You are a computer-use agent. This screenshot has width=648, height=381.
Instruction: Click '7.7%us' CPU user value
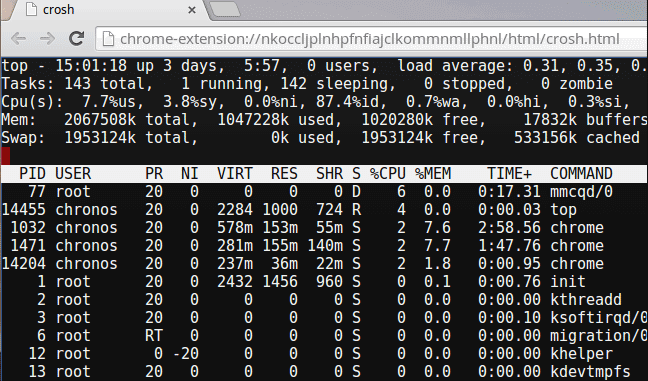[x=109, y=102]
